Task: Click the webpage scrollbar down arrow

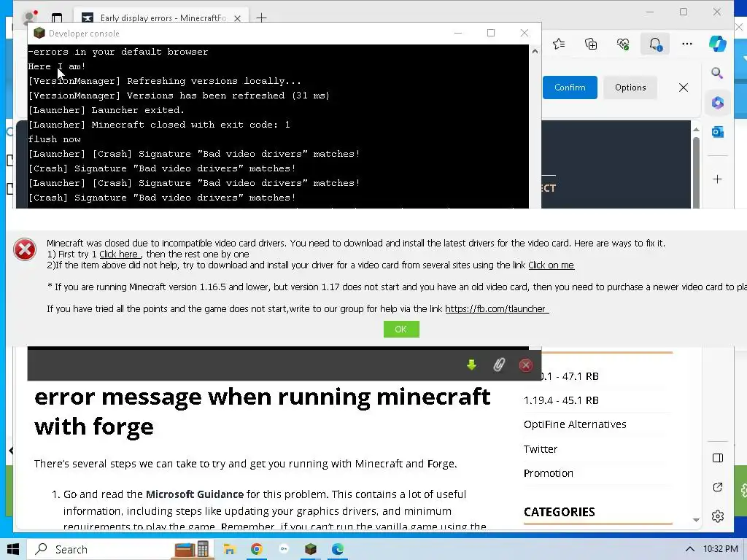Action: pos(696,520)
